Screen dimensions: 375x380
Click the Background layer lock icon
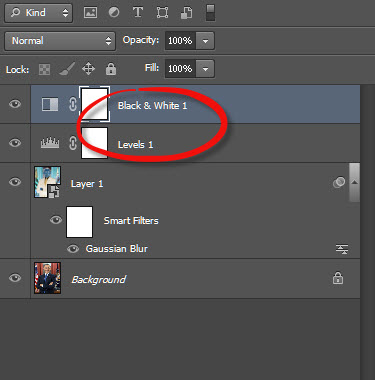click(x=338, y=277)
